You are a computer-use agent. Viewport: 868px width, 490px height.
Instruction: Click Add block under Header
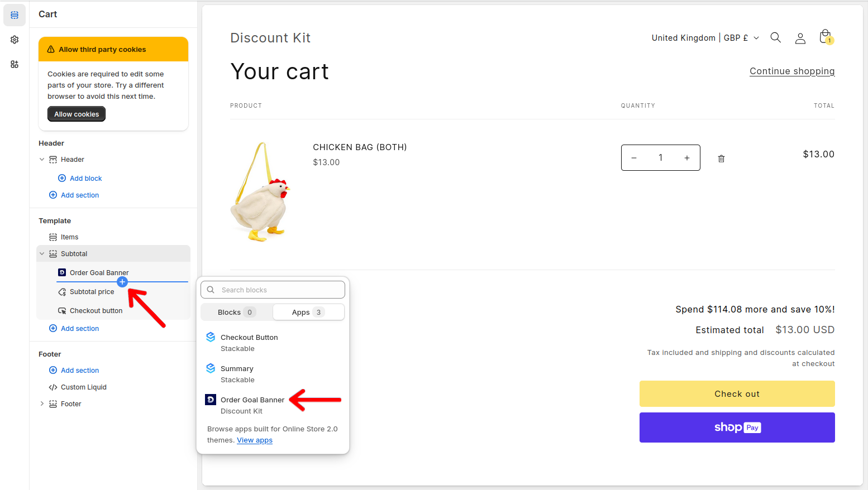pyautogui.click(x=80, y=178)
